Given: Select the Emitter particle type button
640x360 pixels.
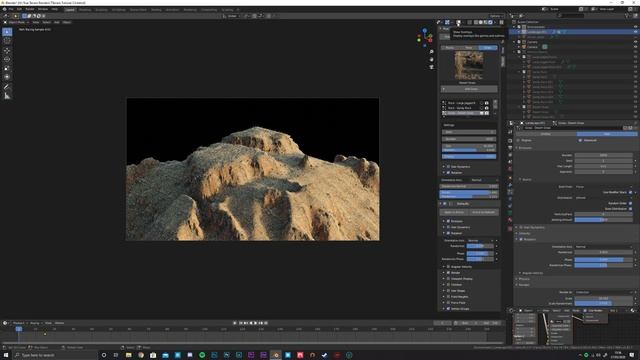Looking at the screenshot, I should [x=546, y=134].
